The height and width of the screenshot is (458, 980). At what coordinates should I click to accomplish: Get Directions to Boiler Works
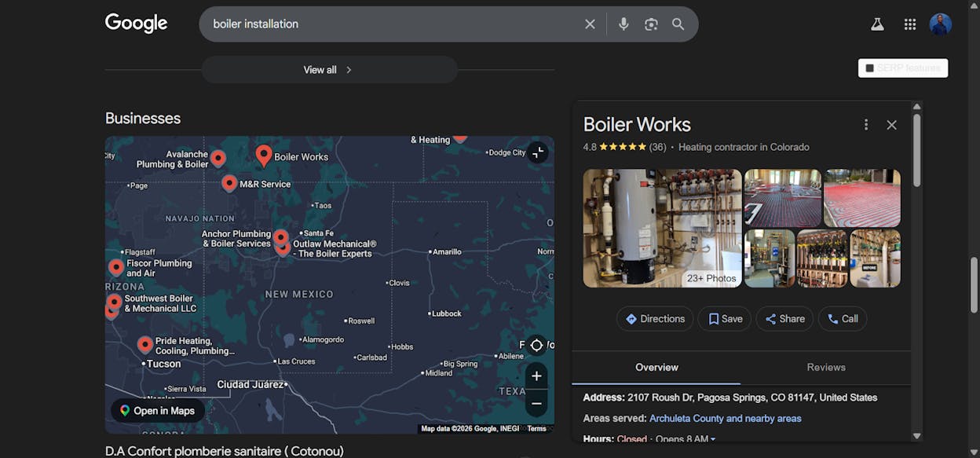(x=655, y=319)
